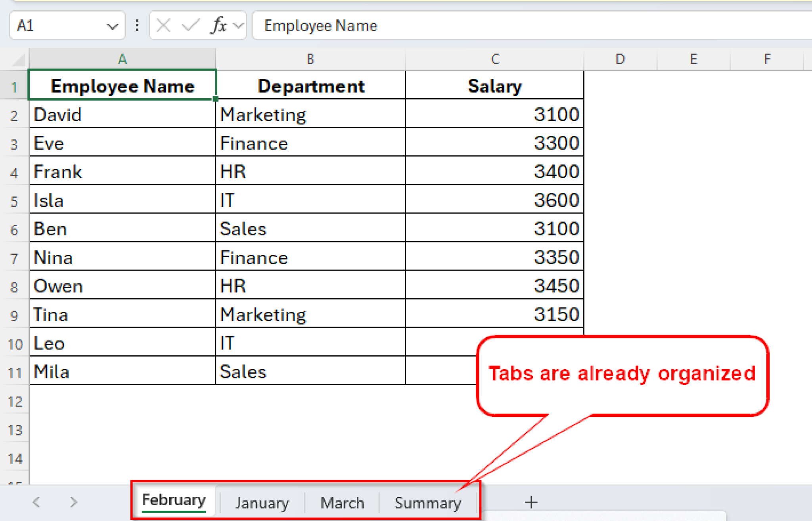Click the Cancel X icon beside formula bar
The image size is (812, 521).
pos(163,25)
